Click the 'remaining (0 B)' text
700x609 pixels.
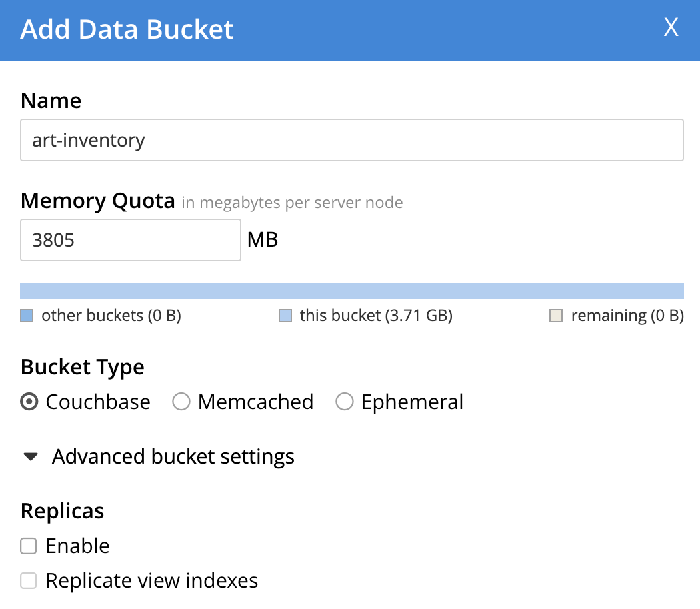(x=627, y=315)
